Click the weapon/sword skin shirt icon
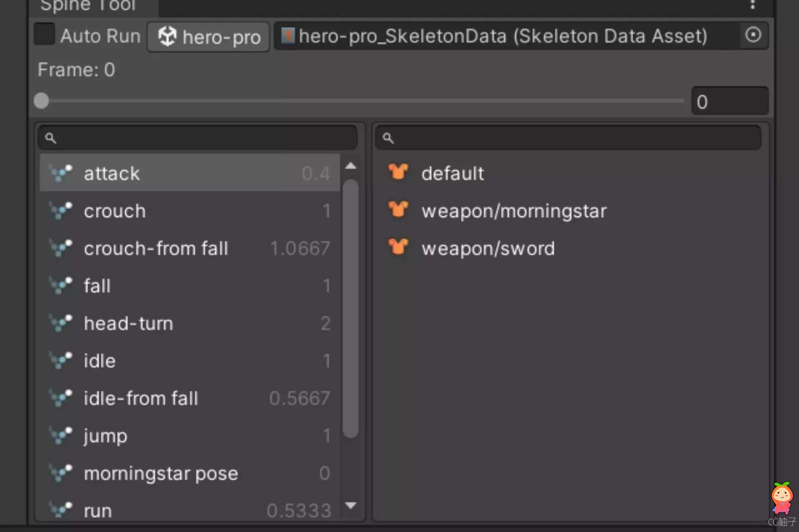This screenshot has height=532, width=799. [x=398, y=247]
